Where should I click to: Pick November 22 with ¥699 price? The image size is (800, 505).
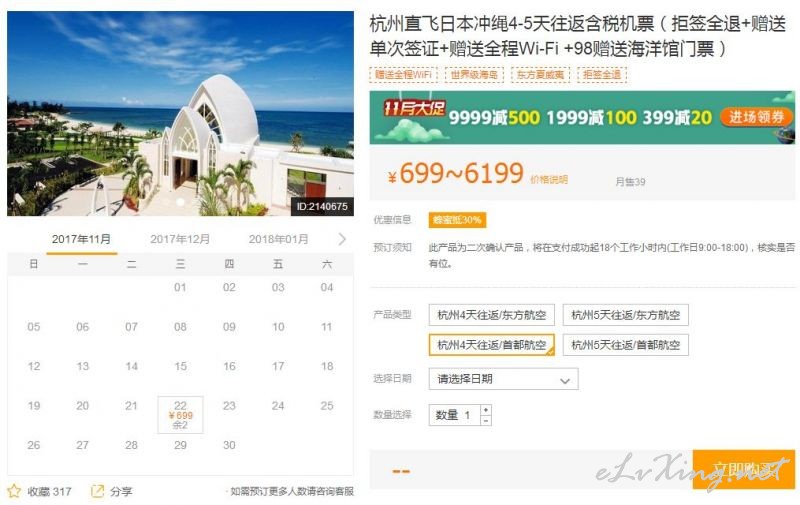coord(180,415)
